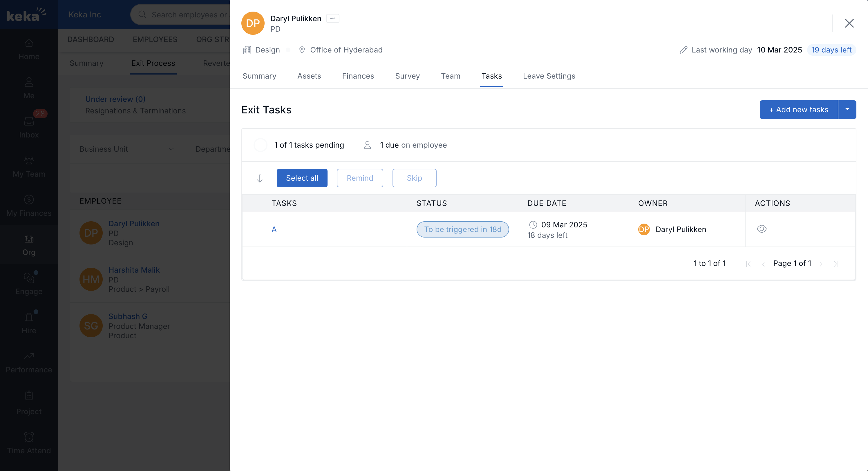Click the next page arrow in pagination
This screenshot has height=471, width=868.
click(x=821, y=264)
